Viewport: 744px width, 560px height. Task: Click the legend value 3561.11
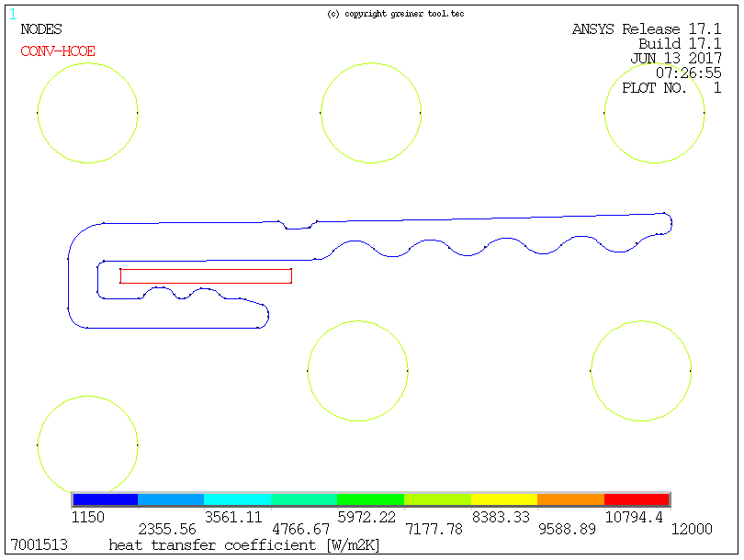pyautogui.click(x=233, y=517)
